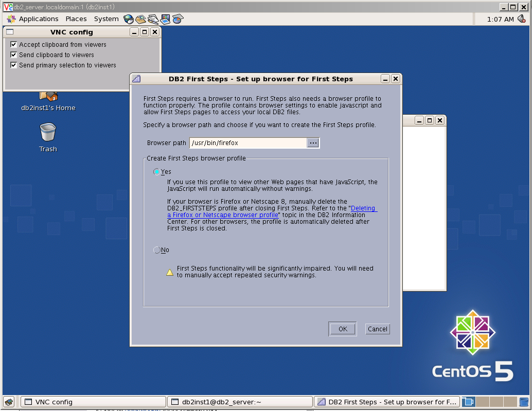532x411 pixels.
Task: Open the Places menu
Action: [76, 19]
